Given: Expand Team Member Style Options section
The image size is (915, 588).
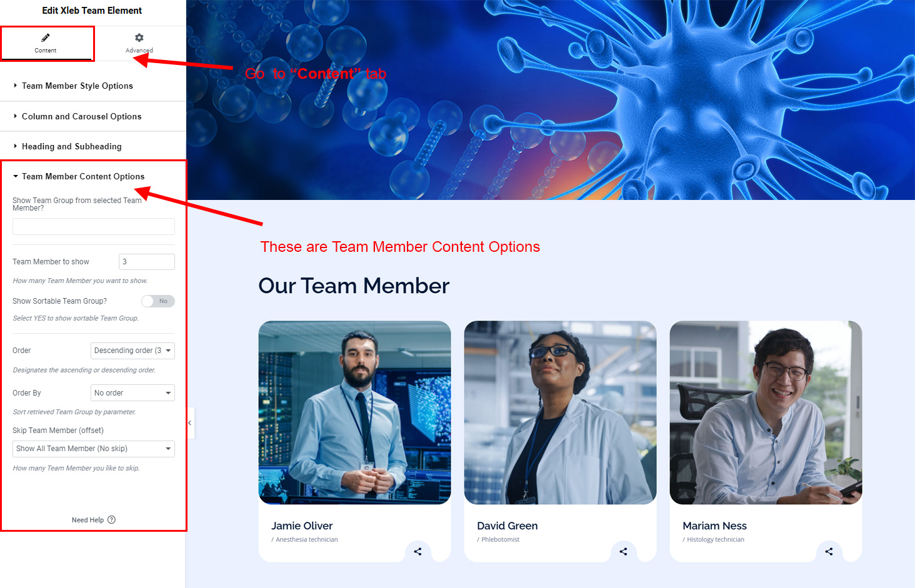Looking at the screenshot, I should pos(77,86).
